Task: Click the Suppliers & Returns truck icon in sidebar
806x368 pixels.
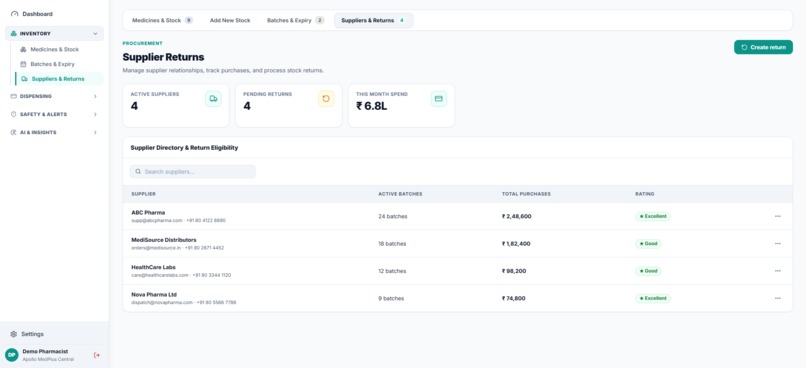Action: (24, 79)
